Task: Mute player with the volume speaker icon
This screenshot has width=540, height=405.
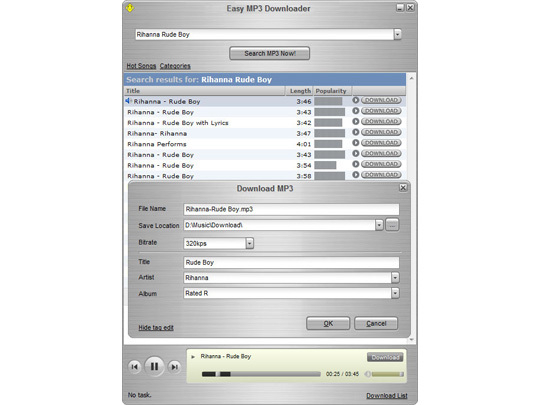Action: pos(367,374)
